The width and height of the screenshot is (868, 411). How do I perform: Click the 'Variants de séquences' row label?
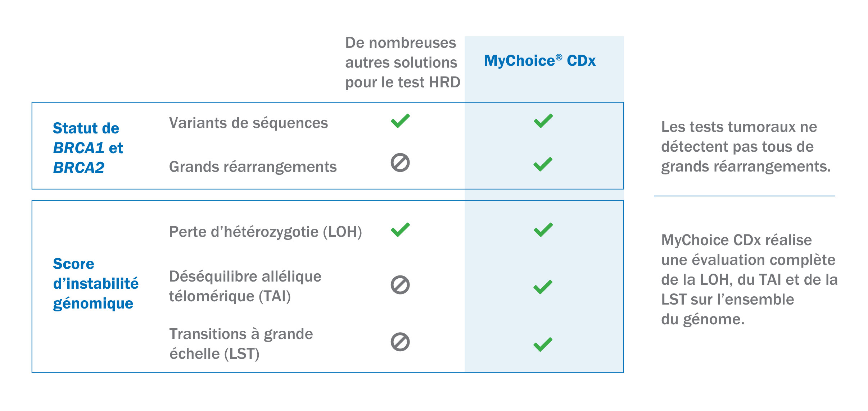(x=248, y=123)
